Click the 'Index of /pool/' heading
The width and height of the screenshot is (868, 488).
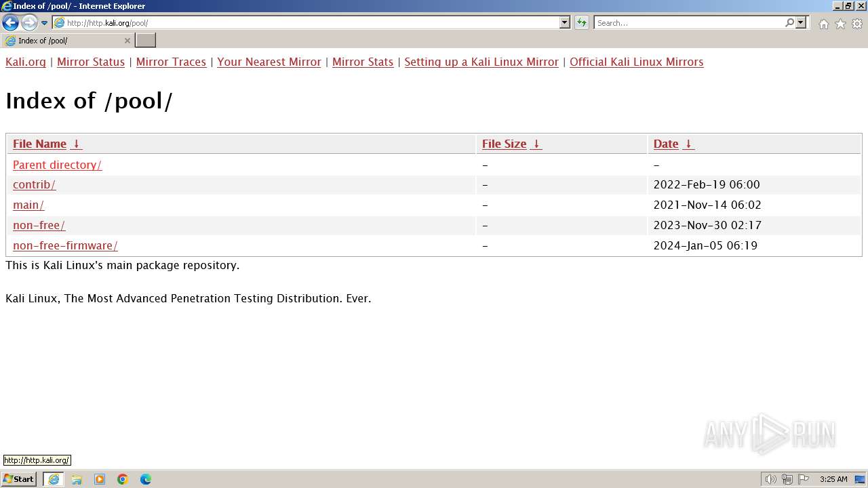coord(89,101)
